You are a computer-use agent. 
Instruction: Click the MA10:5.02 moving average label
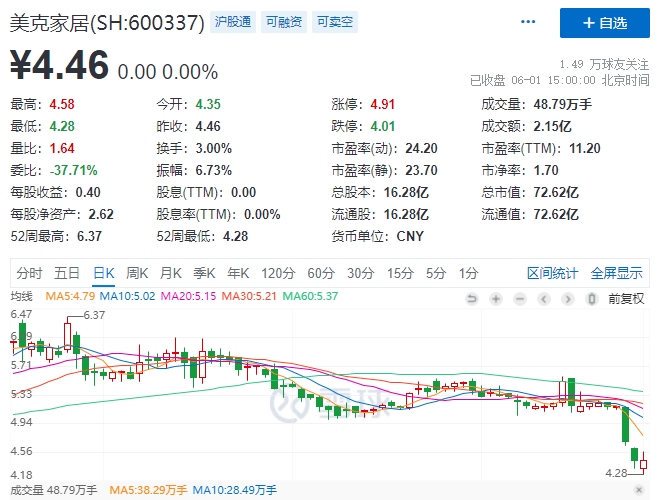(x=128, y=296)
